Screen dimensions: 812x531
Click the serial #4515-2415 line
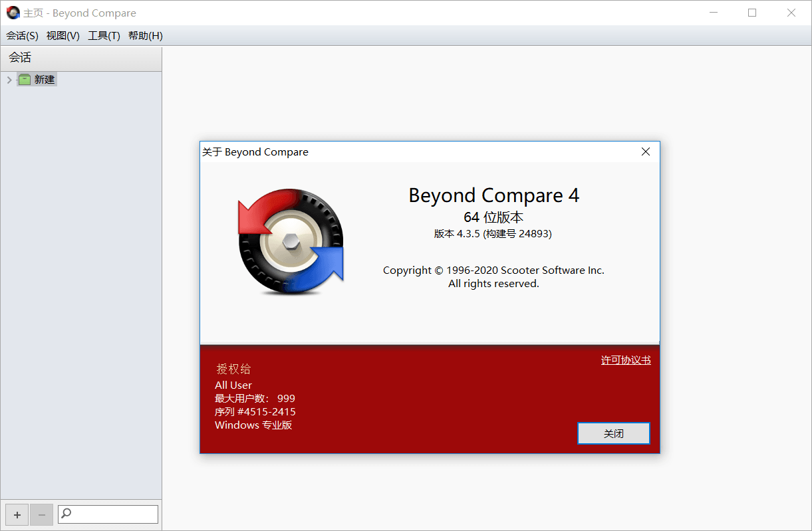click(x=255, y=412)
